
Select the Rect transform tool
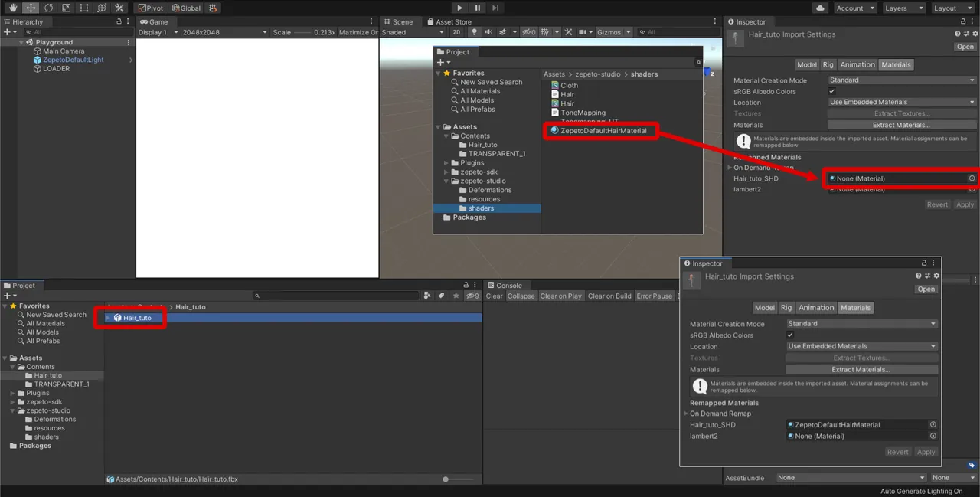(83, 8)
